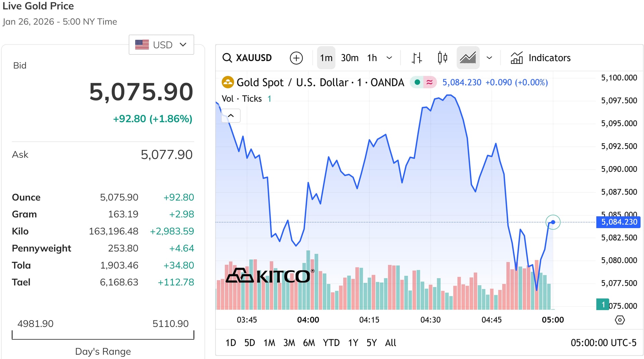Select the candlestick chart type icon

click(442, 57)
